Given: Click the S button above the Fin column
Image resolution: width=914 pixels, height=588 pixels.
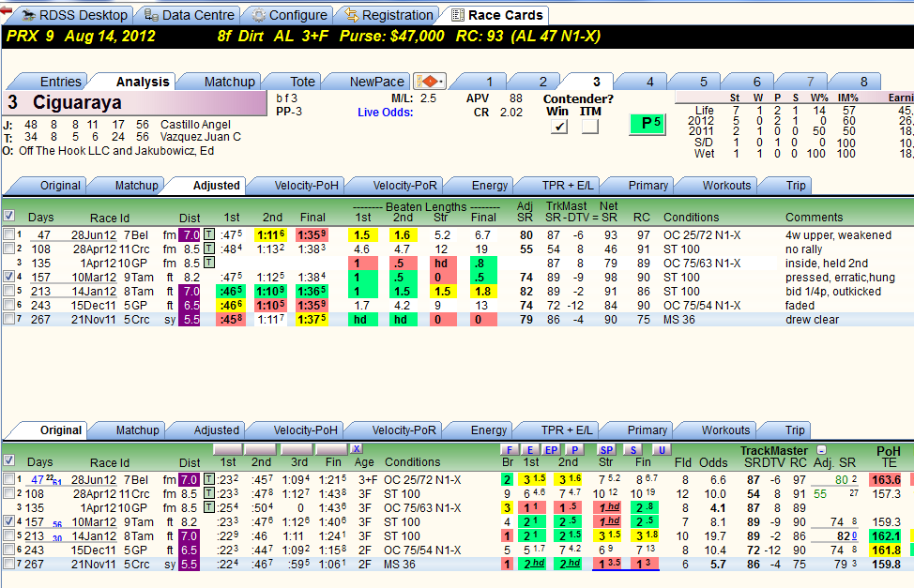Looking at the screenshot, I should click(x=633, y=449).
